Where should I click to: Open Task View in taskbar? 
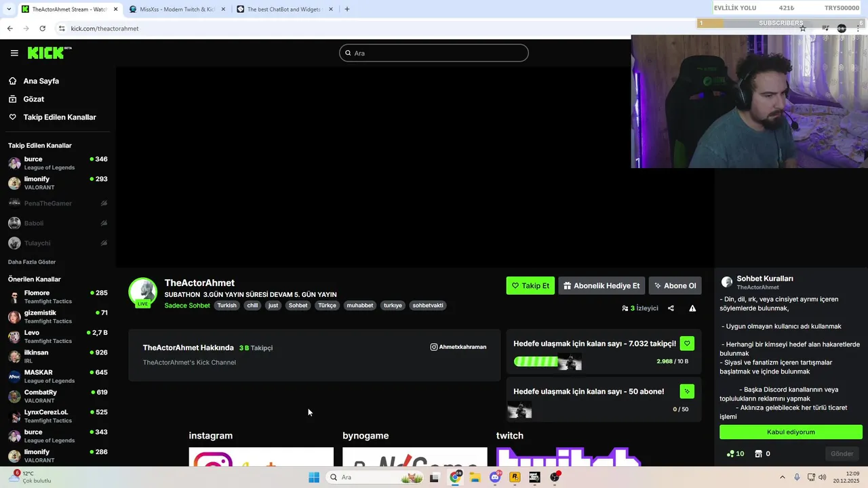[434, 477]
